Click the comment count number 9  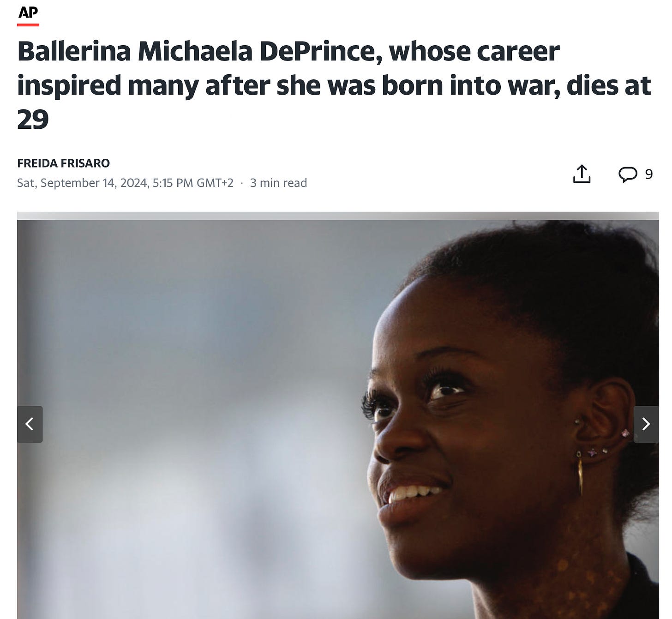648,174
